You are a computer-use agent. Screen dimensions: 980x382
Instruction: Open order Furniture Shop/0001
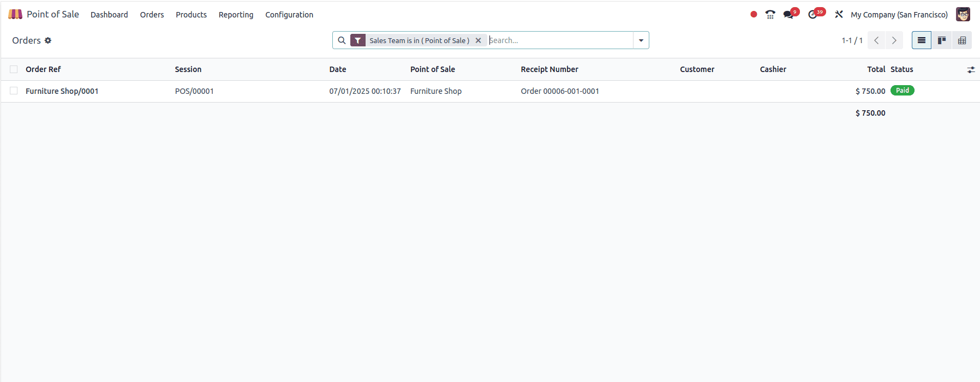[62, 91]
